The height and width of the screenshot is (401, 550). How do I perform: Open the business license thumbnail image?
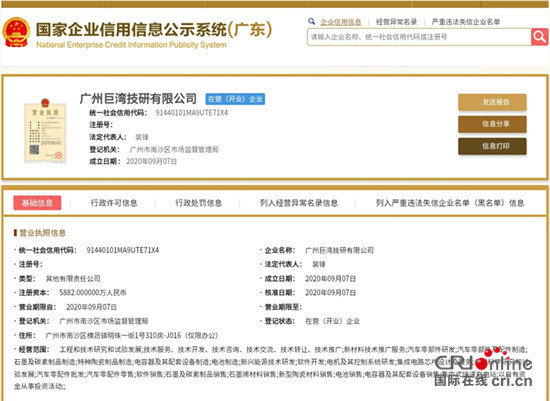click(45, 131)
